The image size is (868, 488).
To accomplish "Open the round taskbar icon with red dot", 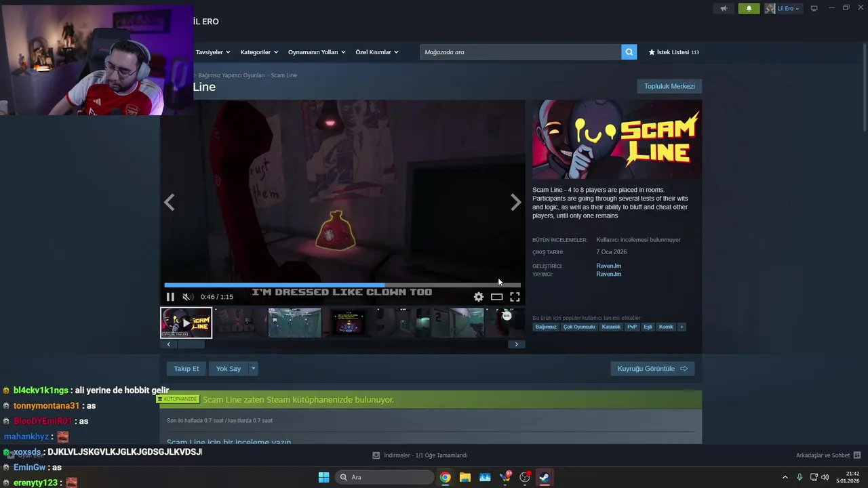I will click(x=525, y=477).
